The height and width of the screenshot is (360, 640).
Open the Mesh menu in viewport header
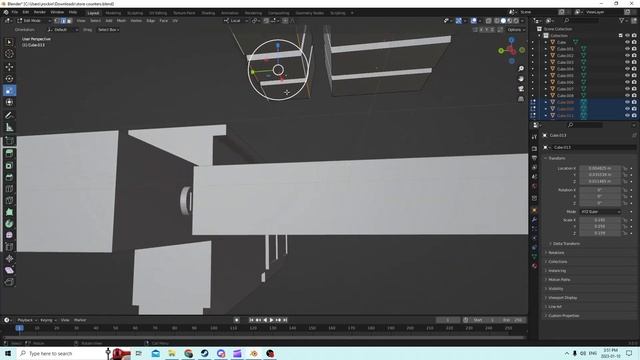pos(121,20)
